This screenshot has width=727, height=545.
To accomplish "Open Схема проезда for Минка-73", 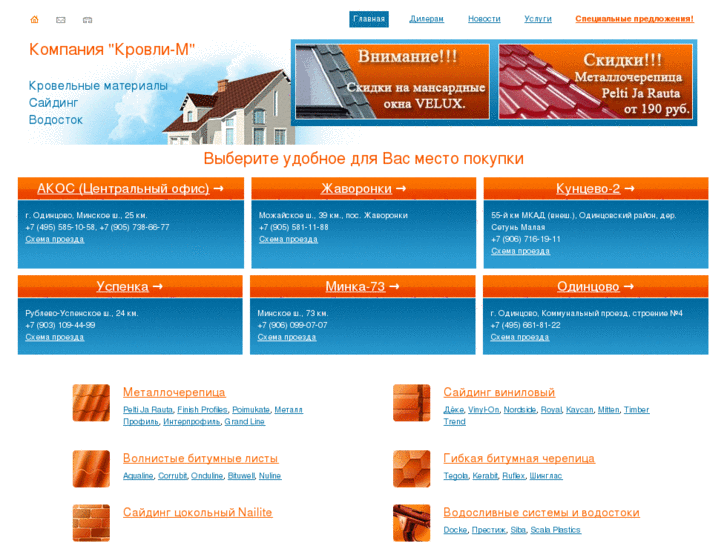I will [x=287, y=337].
